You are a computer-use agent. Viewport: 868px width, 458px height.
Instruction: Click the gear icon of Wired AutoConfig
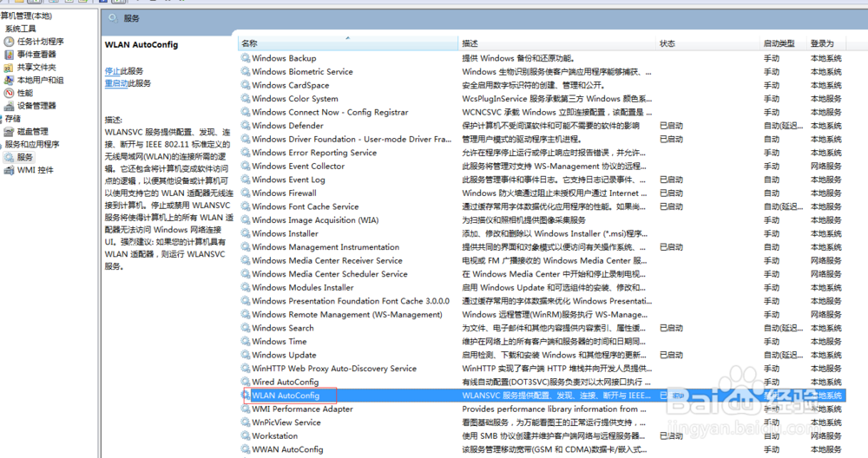[246, 382]
